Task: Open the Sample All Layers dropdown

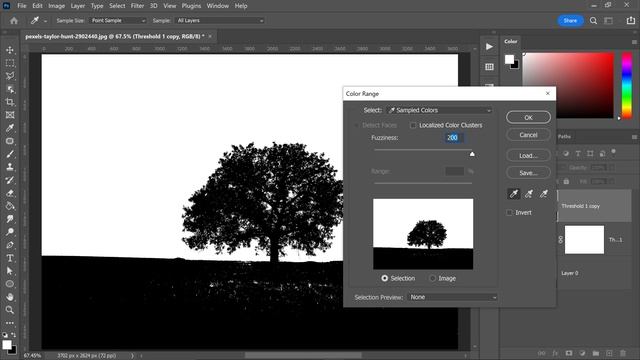Action: (220, 20)
